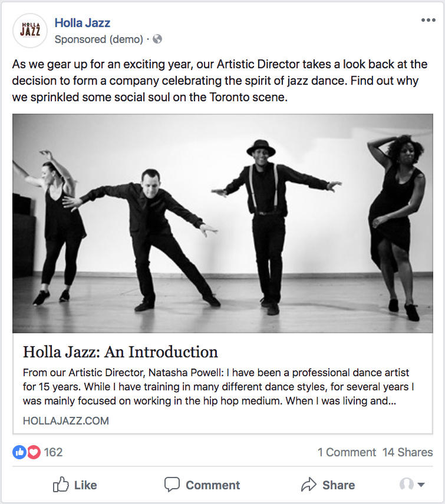
Task: Click the blue thumbs-up reaction icon
Action: click(x=19, y=452)
